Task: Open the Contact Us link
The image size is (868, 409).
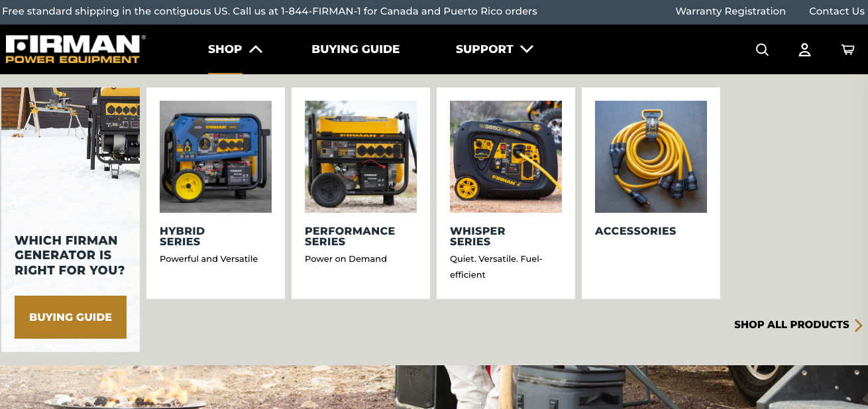Action: click(837, 11)
